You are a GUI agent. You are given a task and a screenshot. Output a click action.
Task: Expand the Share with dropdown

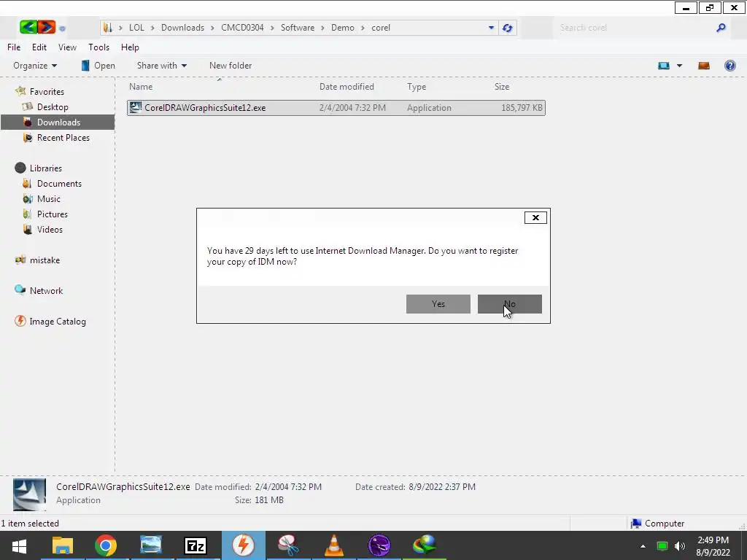point(161,66)
